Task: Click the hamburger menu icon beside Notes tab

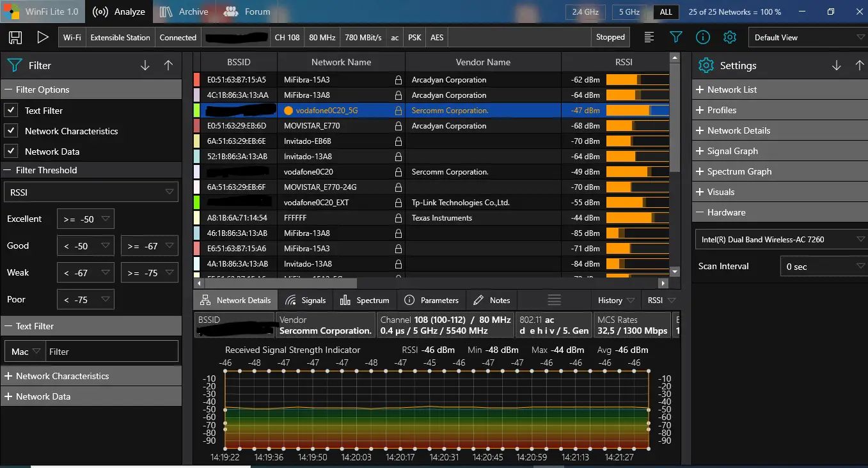Action: point(555,300)
